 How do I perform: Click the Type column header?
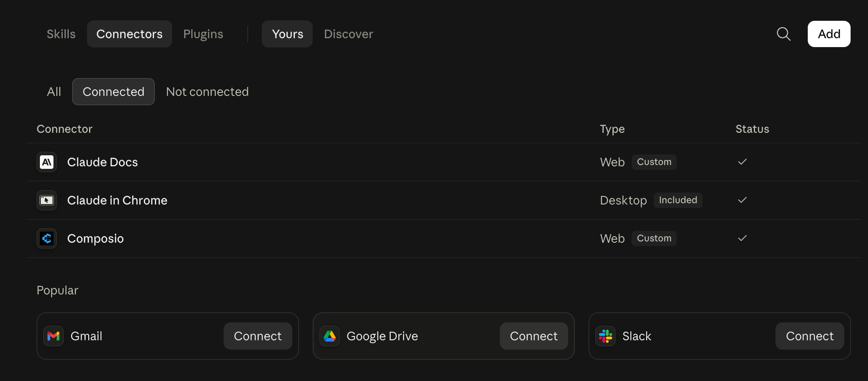612,129
